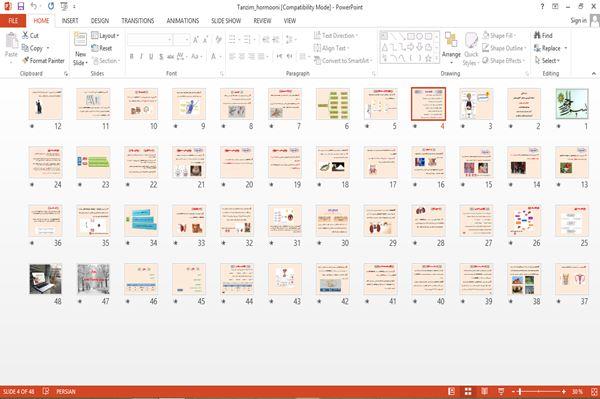Screen dimensions: 600x399
Task: Toggle Align Right paragraph button
Action: 251,57
